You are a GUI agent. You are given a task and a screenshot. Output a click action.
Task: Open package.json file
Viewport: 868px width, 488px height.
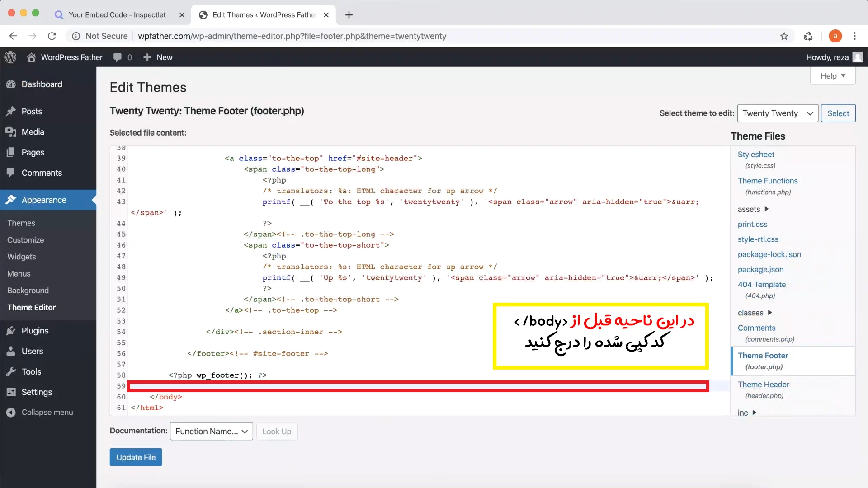click(760, 269)
